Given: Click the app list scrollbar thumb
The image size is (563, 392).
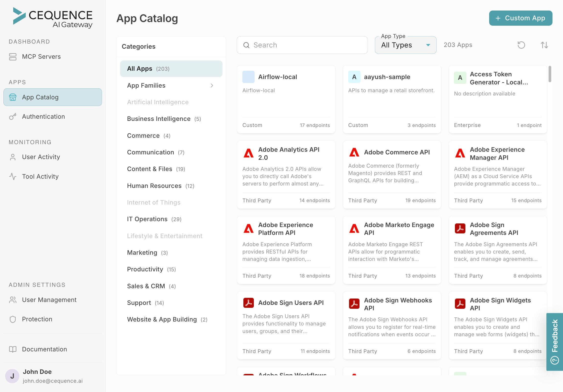Looking at the screenshot, I should click(550, 74).
